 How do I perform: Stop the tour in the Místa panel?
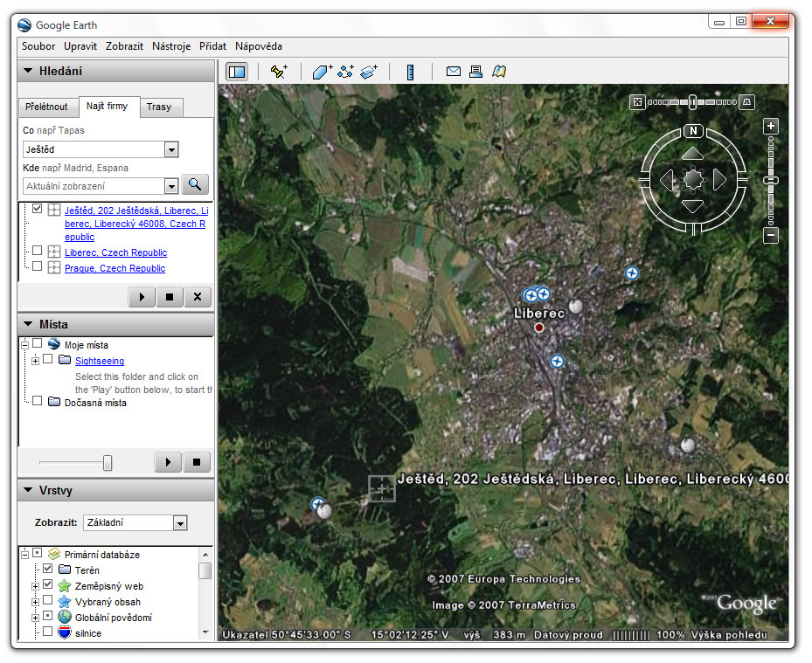pyautogui.click(x=197, y=462)
